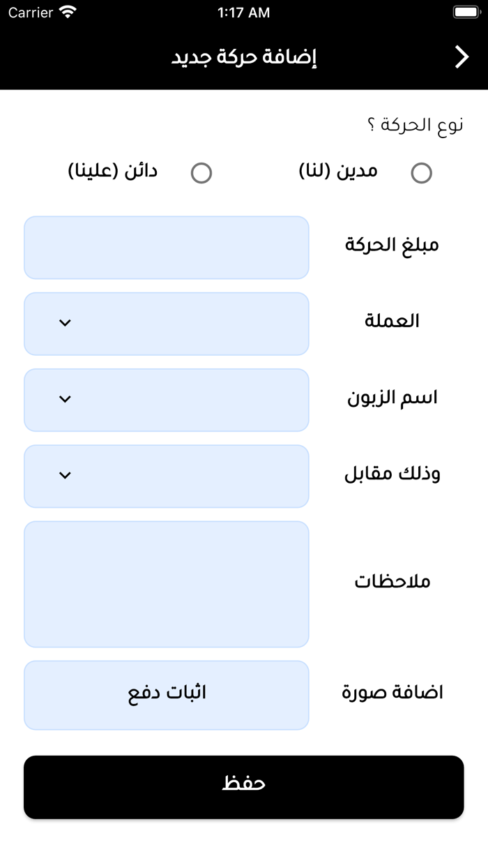Image resolution: width=488 pixels, height=868 pixels.
Task: Tap the back arrow in the header
Action: pos(461,57)
